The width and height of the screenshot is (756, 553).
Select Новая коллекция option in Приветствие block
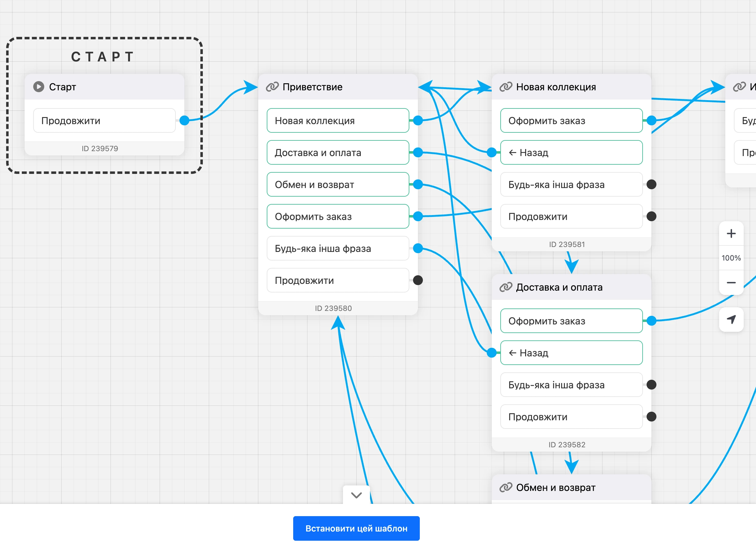pyautogui.click(x=338, y=120)
